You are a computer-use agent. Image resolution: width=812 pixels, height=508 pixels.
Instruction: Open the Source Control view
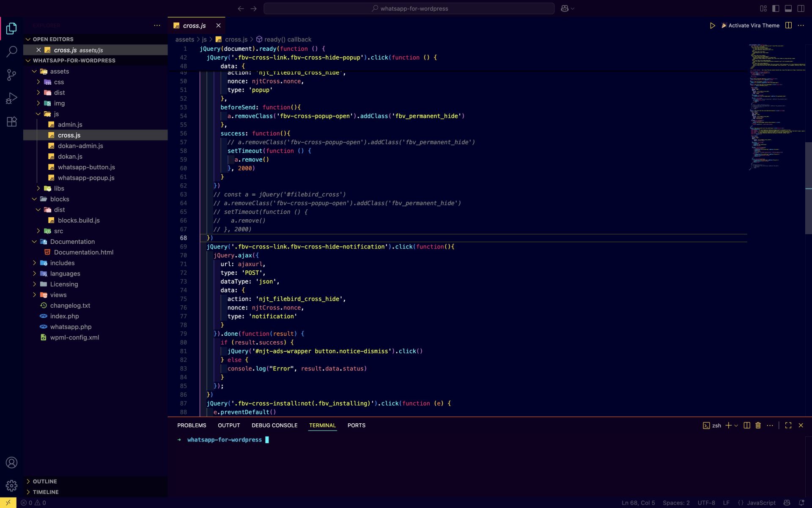[11, 75]
